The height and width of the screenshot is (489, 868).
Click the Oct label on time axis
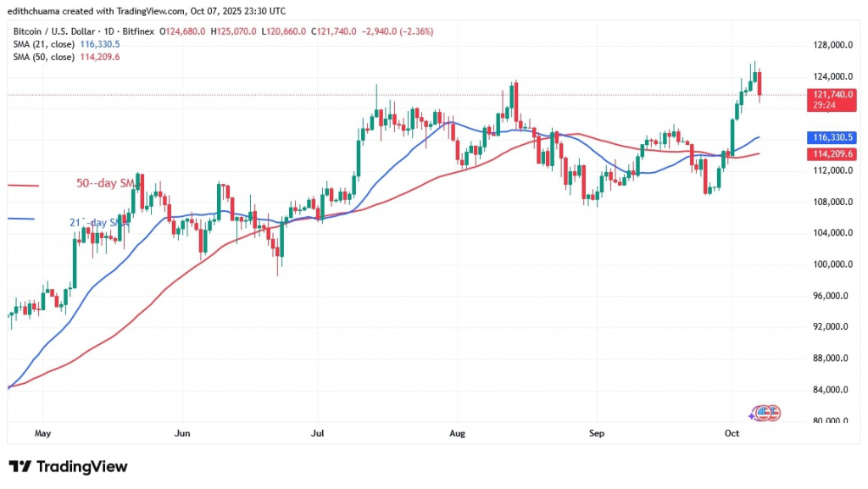coord(732,433)
